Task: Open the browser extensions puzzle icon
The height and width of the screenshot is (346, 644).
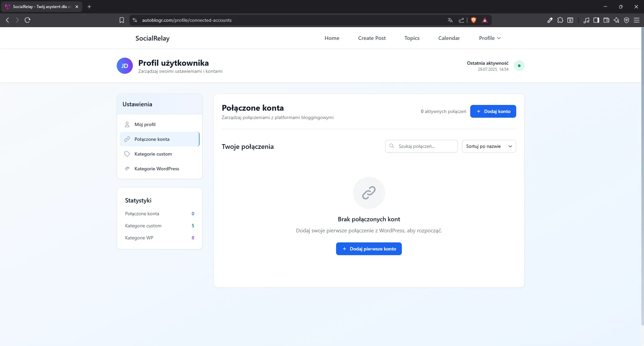Action: point(560,20)
